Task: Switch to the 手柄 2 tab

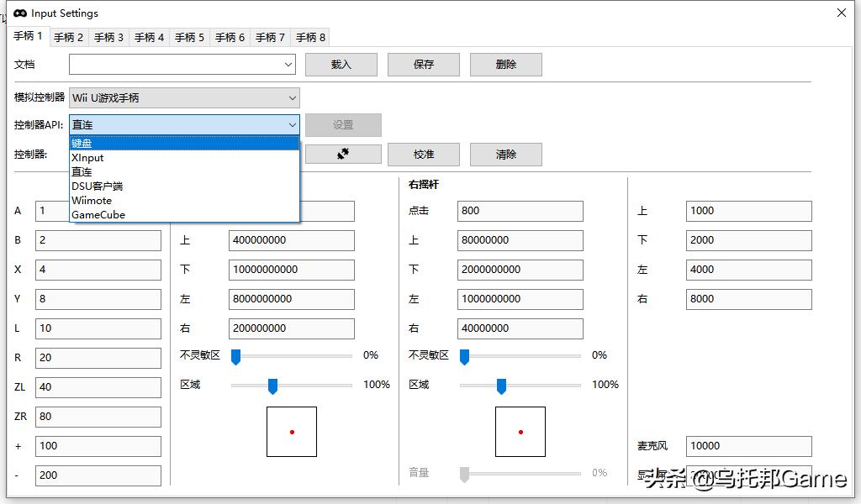Action: pyautogui.click(x=69, y=37)
